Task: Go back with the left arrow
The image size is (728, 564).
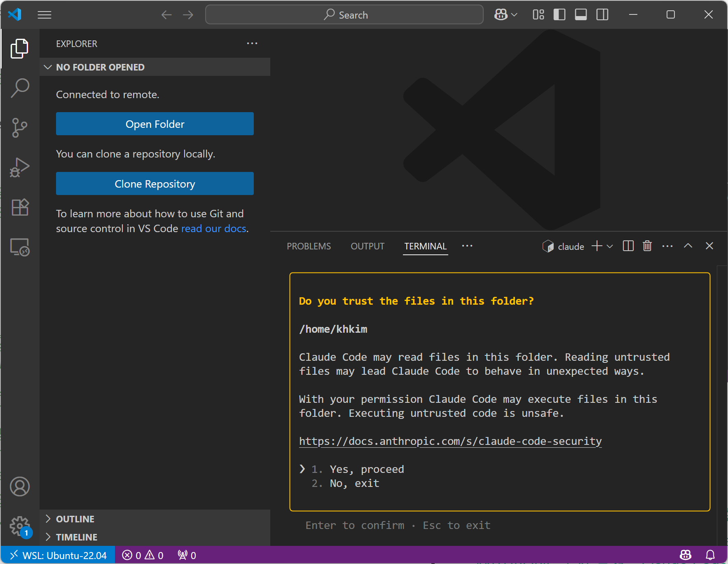Action: tap(166, 15)
